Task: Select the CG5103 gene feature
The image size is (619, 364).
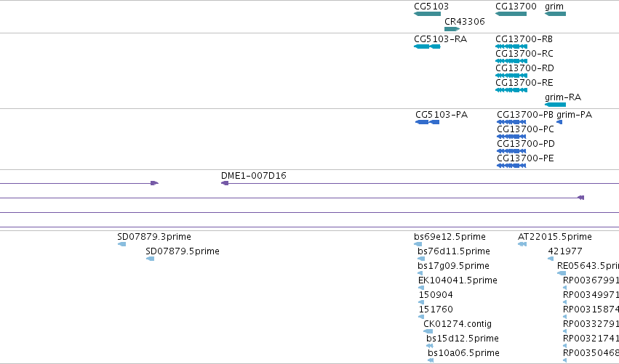Action: point(431,7)
